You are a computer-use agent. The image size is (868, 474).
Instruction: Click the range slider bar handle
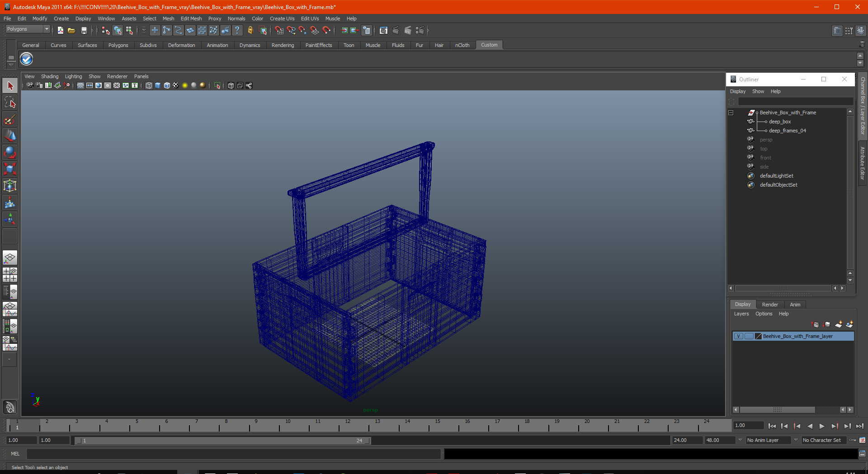pos(222,440)
